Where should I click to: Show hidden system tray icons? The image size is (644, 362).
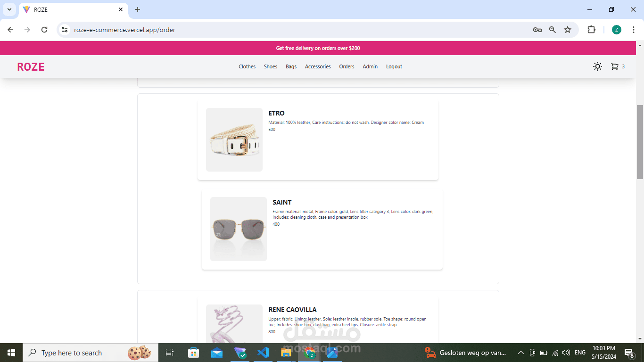click(x=521, y=353)
